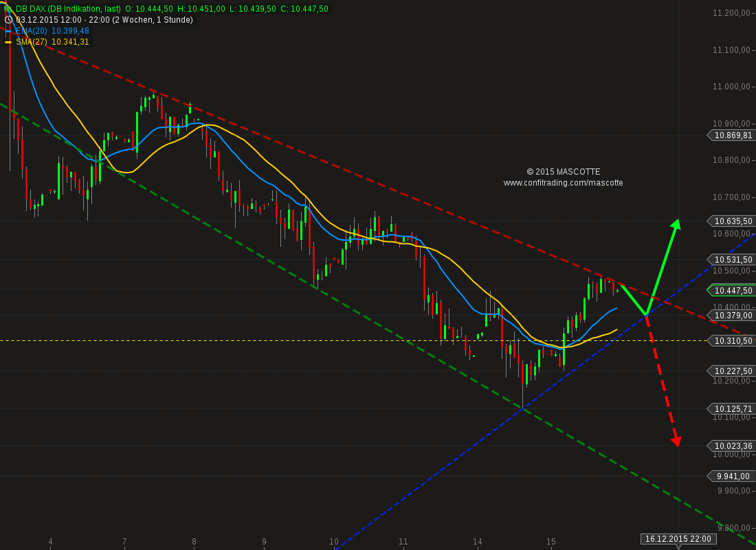Click the date axis label 4

pos(51,542)
